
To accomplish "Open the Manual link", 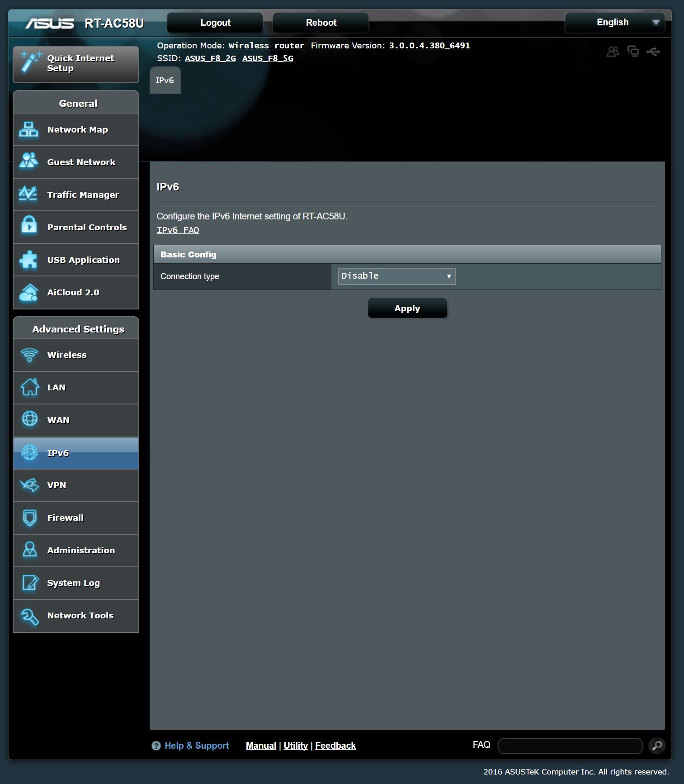I will coord(261,746).
